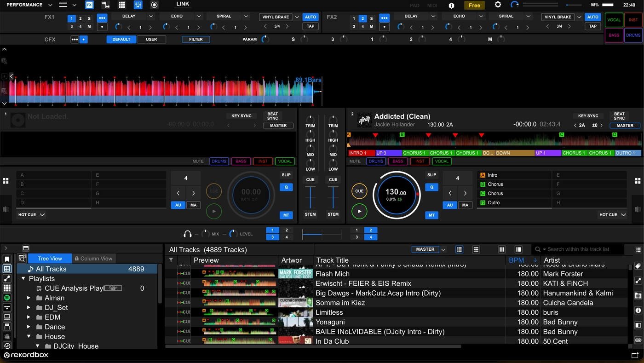Assign FX2 to channel 1
The width and height of the screenshot is (644, 363).
click(x=354, y=19)
